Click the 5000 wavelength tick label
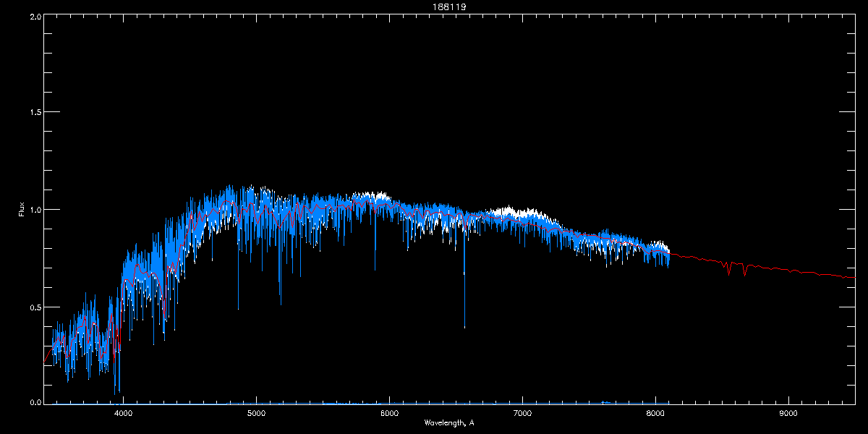The height and width of the screenshot is (434, 868). [x=256, y=414]
